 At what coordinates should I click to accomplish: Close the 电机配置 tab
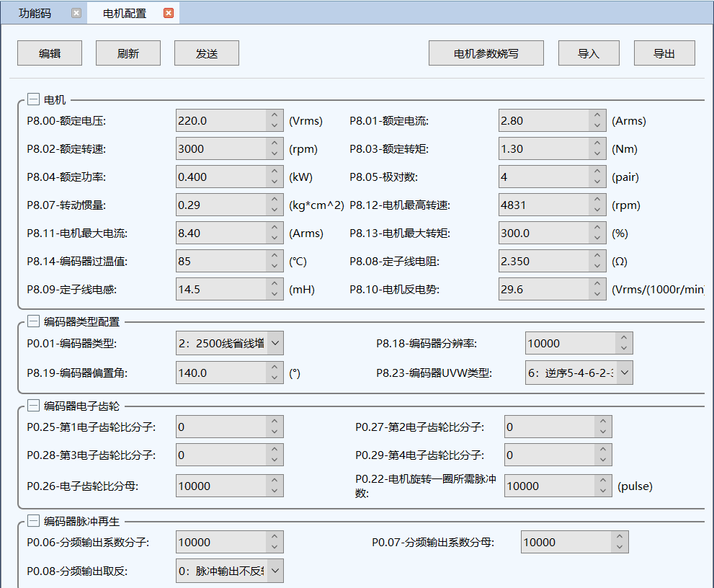pyautogui.click(x=169, y=13)
